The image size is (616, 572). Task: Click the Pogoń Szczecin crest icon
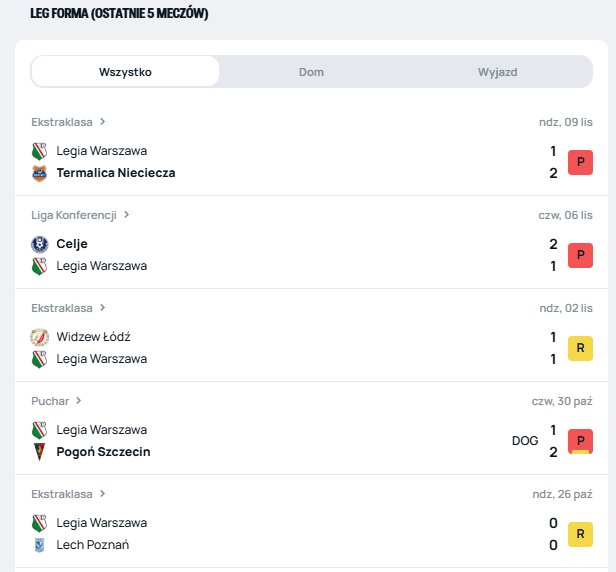[x=39, y=452]
